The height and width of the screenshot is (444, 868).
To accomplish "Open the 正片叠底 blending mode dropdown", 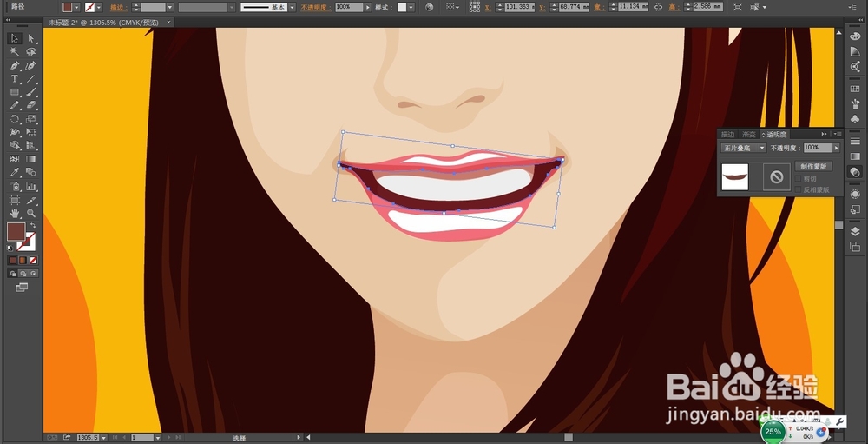I will [743, 148].
